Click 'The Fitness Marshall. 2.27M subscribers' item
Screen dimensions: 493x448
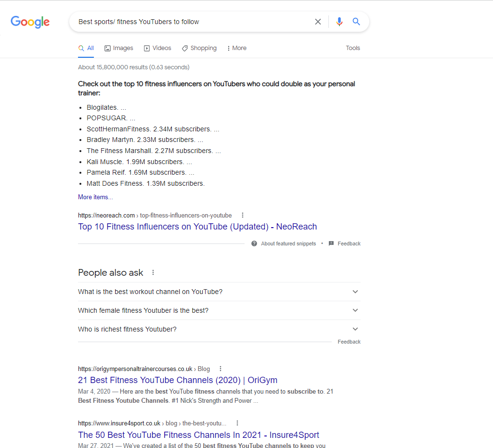coord(154,151)
